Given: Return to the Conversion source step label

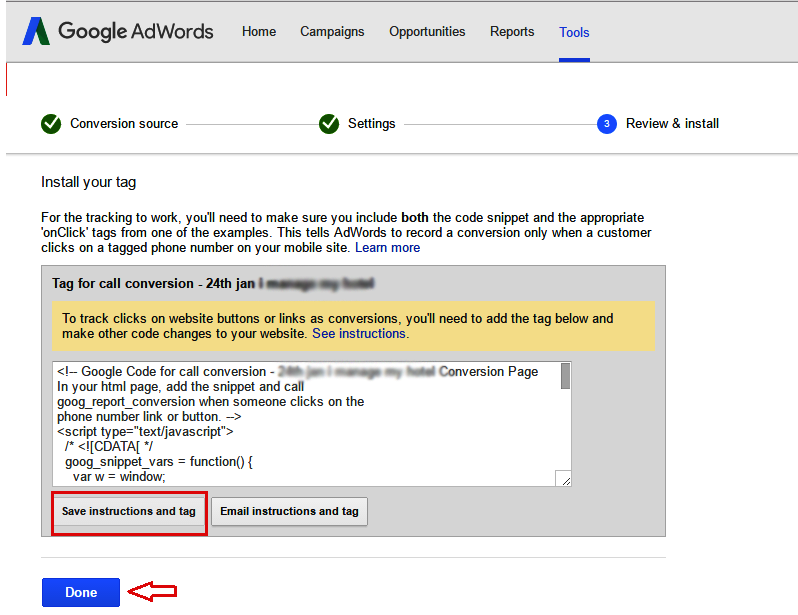Looking at the screenshot, I should [x=124, y=124].
